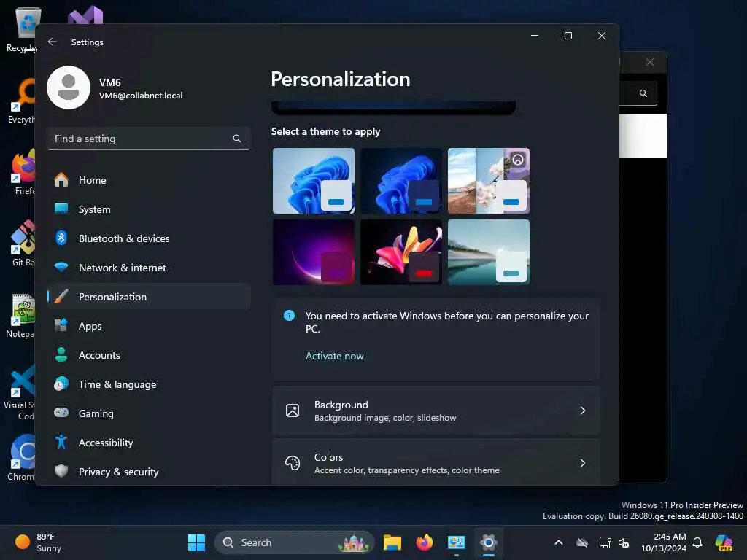This screenshot has height=560, width=747.
Task: Click the Colors palette icon
Action: click(x=293, y=463)
